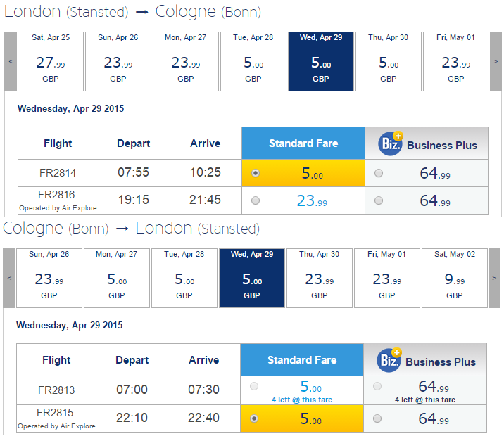Click the yellow highlighted FR2814 5.00 fare
This screenshot has height=441, width=504.
[x=303, y=173]
